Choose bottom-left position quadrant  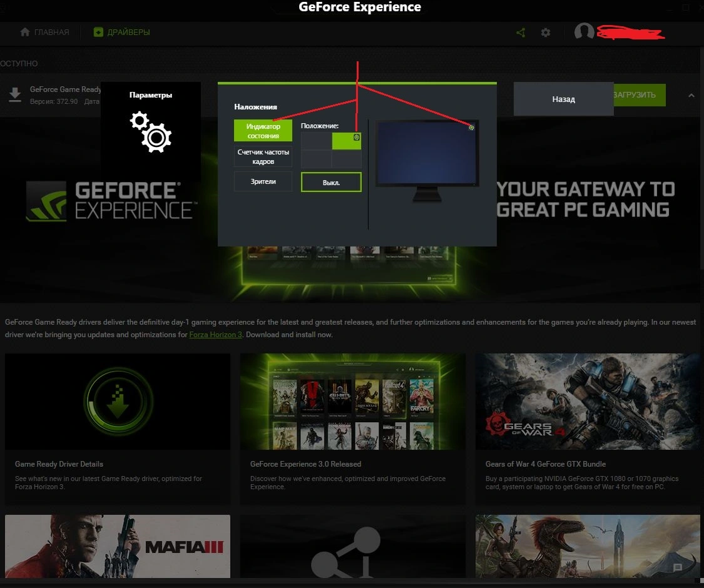[x=316, y=159]
